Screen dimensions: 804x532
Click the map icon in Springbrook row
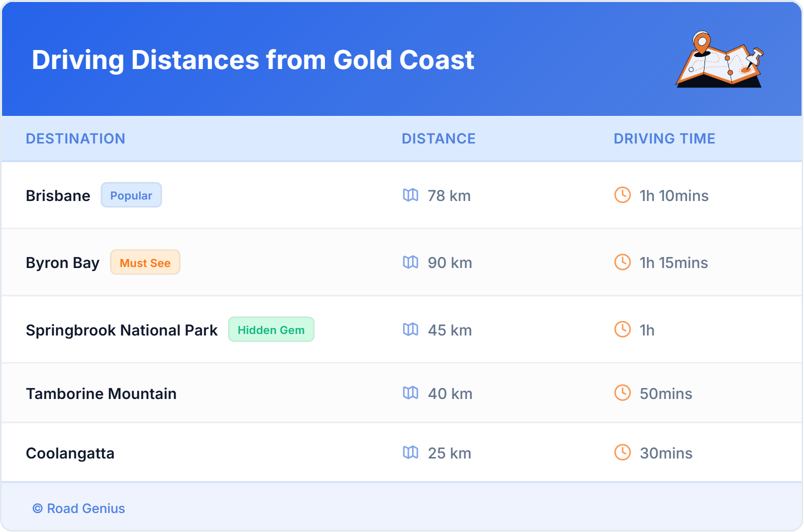pos(410,329)
